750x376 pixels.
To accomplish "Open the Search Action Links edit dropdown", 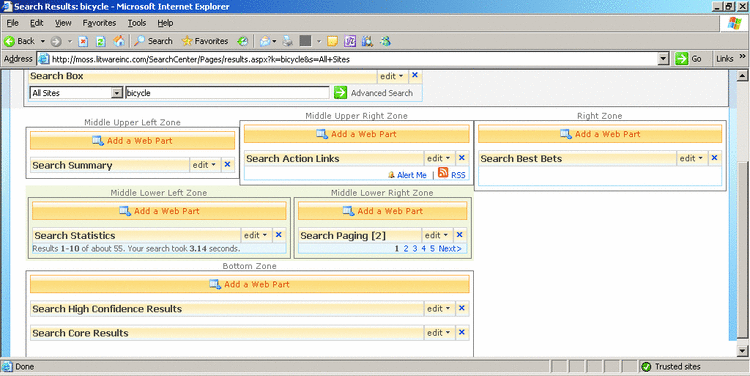I will 439,158.
